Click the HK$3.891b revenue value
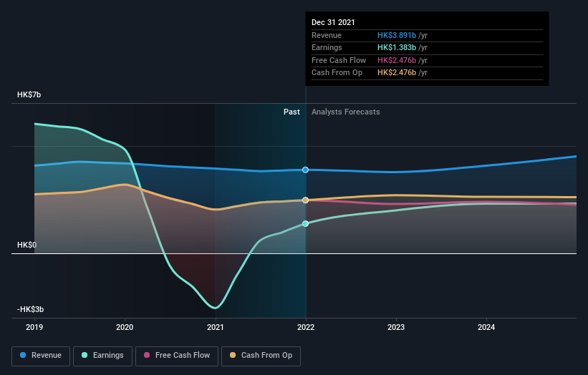Viewport: 588px width, 375px height. click(x=397, y=35)
